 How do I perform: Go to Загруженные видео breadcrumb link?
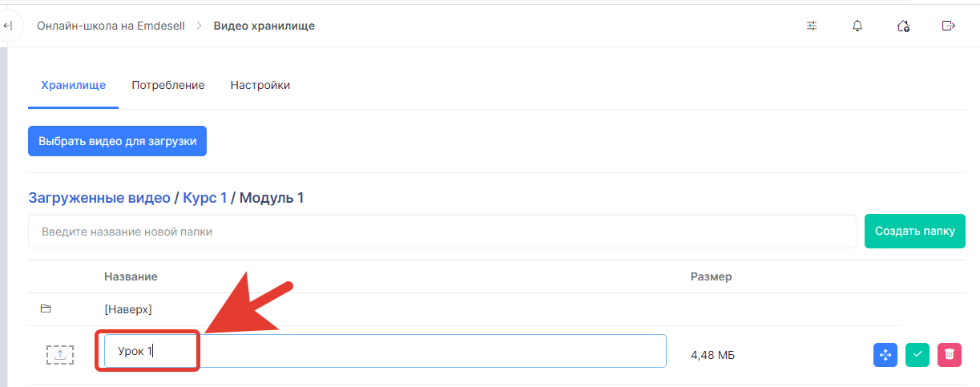(x=99, y=197)
